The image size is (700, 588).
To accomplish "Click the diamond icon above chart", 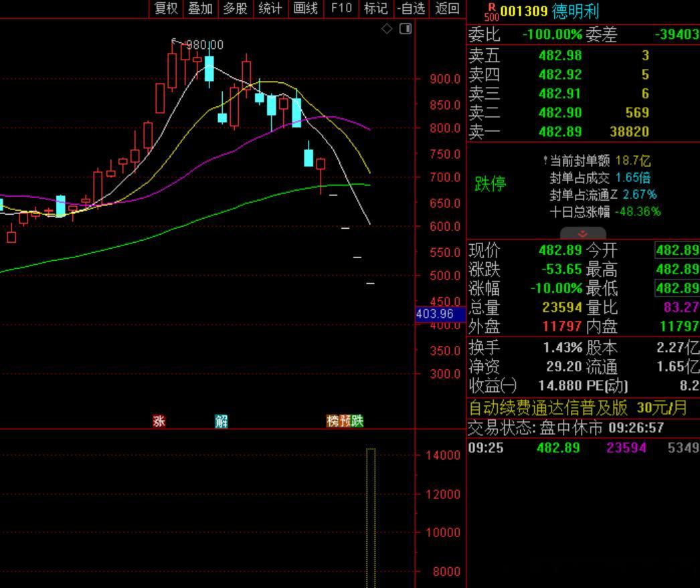I will pyautogui.click(x=387, y=29).
